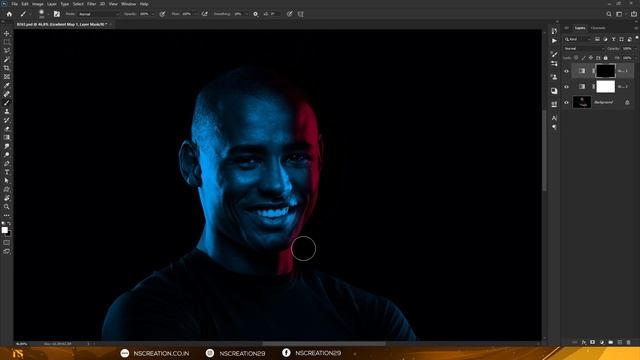Open the workspace switcher icon
The image size is (640, 360).
(619, 14)
